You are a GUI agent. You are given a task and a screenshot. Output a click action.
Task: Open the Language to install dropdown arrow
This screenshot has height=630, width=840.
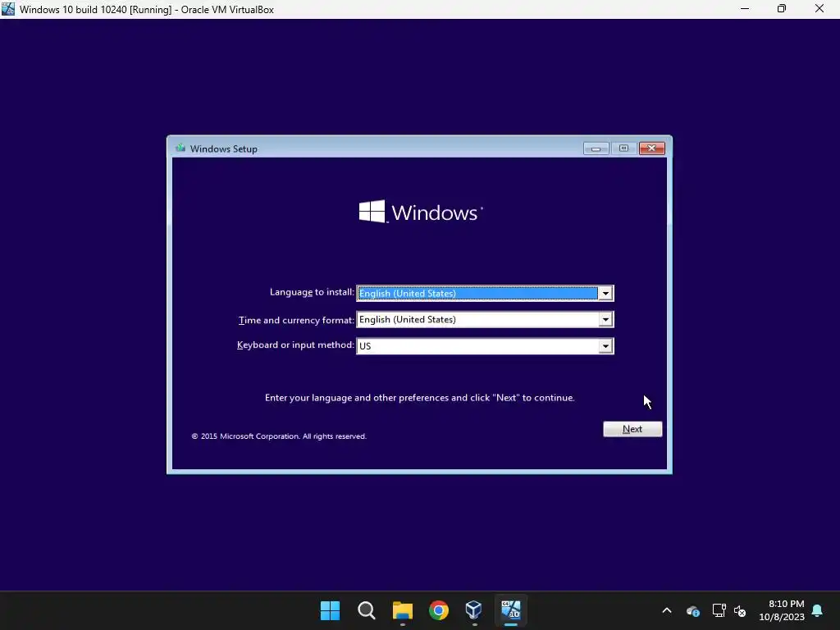click(x=605, y=294)
